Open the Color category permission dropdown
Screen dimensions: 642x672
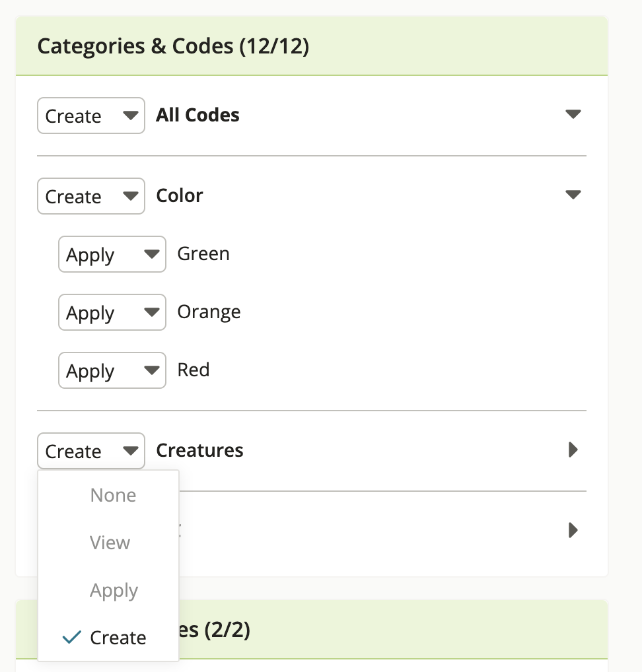point(91,196)
